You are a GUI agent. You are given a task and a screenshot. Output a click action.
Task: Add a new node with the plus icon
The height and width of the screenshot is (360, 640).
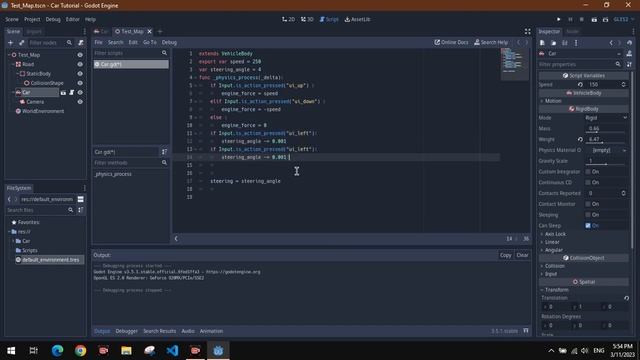11,42
